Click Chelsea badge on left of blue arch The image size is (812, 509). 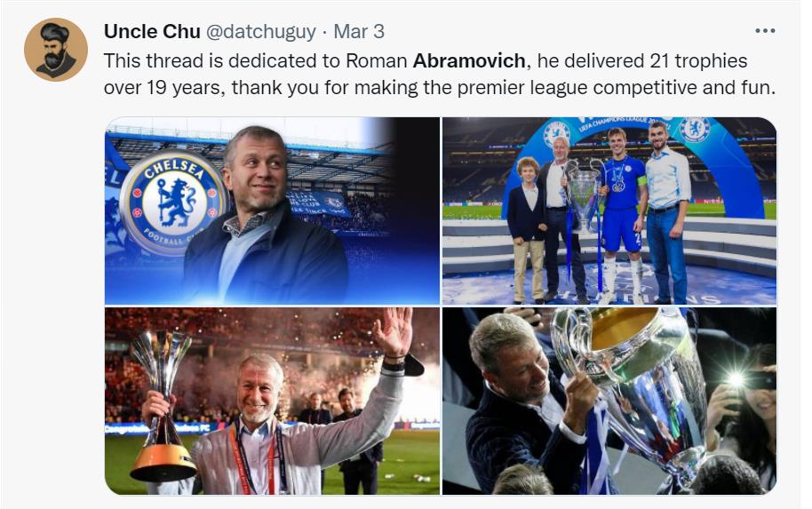(556, 133)
